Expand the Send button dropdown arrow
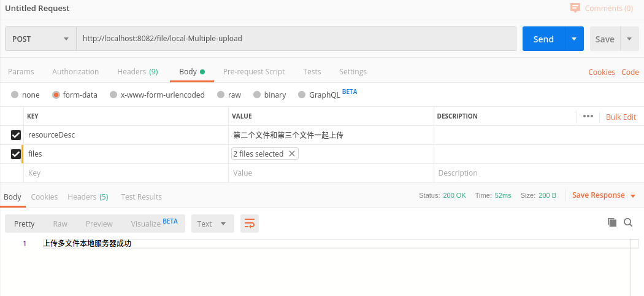 tap(574, 39)
